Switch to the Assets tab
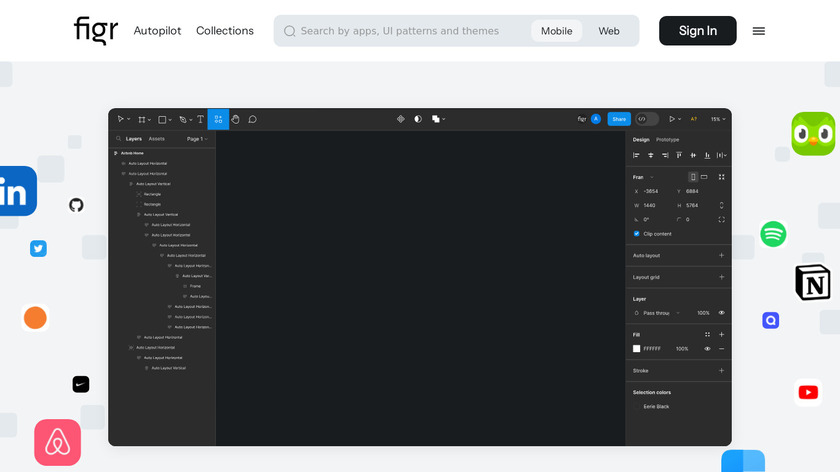This screenshot has width=840, height=472. point(157,139)
